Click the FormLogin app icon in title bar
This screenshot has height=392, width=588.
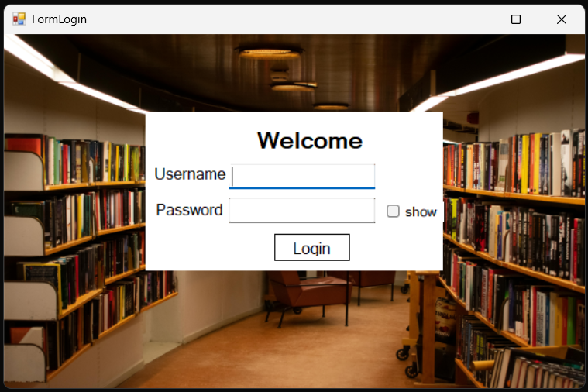click(19, 19)
